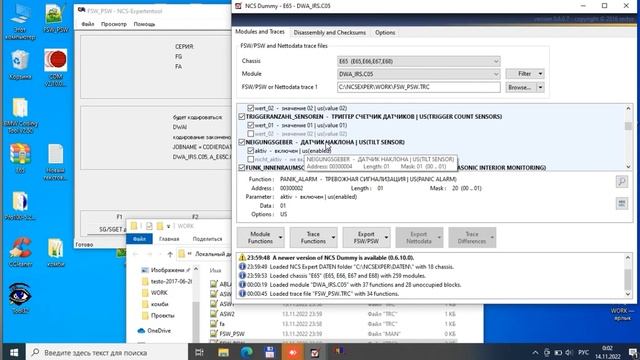Check wert_02 under TRIGGERANZAHL_SENSOREN
The width and height of the screenshot is (640, 360).
251,134
